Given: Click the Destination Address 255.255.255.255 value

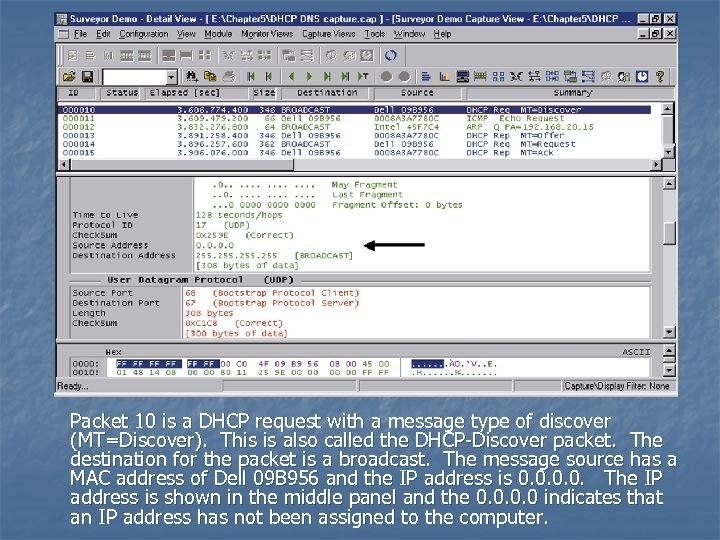Looking at the screenshot, I should 236,256.
